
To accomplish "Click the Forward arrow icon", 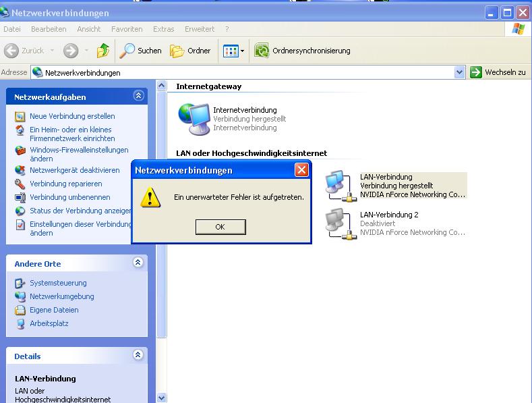I will (x=71, y=51).
